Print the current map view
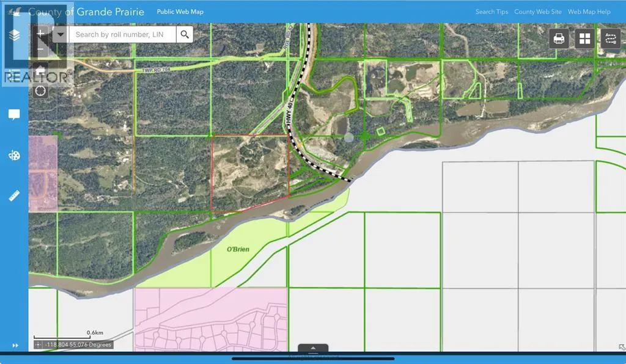This screenshot has width=626, height=364. [x=559, y=38]
